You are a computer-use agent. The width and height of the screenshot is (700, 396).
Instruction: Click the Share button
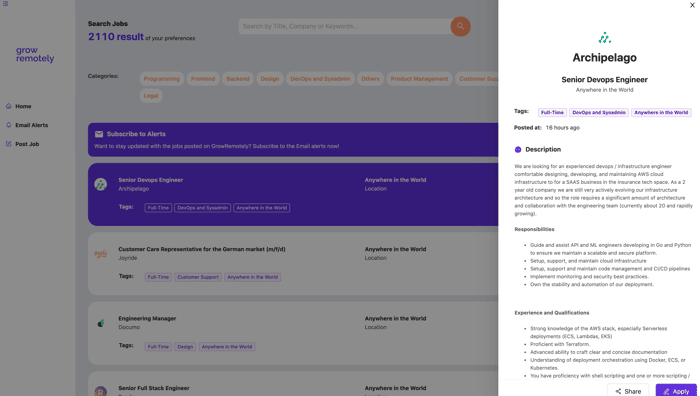click(628, 391)
